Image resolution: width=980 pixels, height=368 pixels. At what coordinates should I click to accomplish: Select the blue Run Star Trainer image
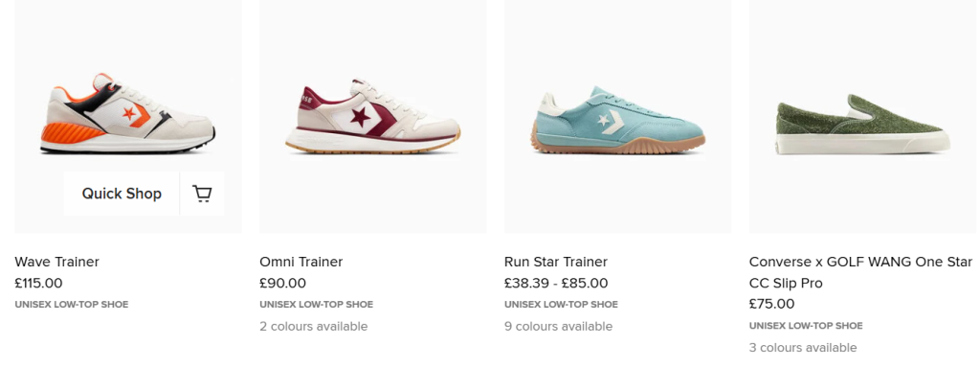point(617,120)
